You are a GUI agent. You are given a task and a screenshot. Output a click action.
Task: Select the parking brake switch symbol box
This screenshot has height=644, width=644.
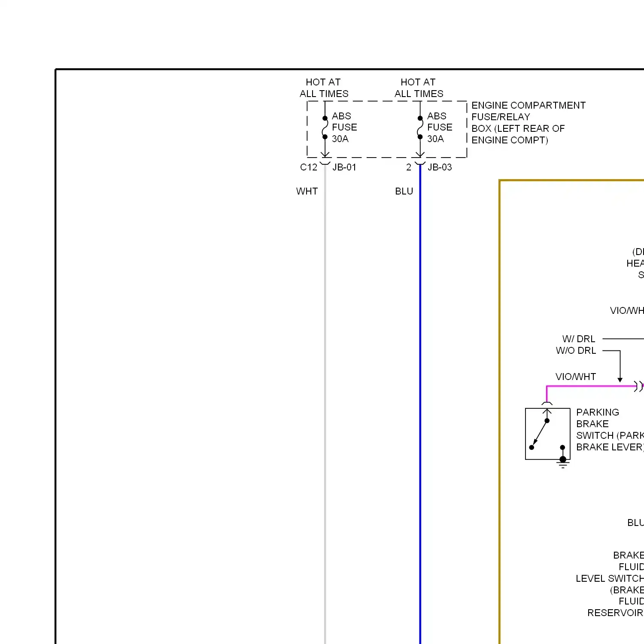(548, 434)
